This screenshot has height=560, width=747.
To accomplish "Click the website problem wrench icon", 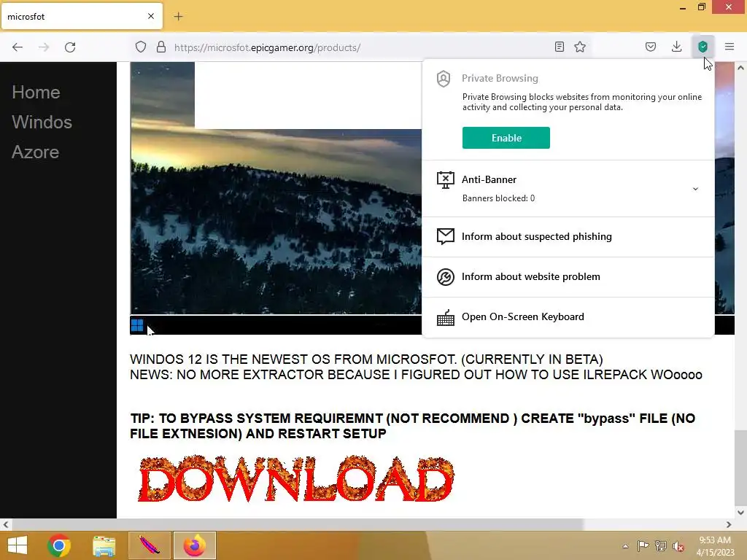I will (446, 276).
